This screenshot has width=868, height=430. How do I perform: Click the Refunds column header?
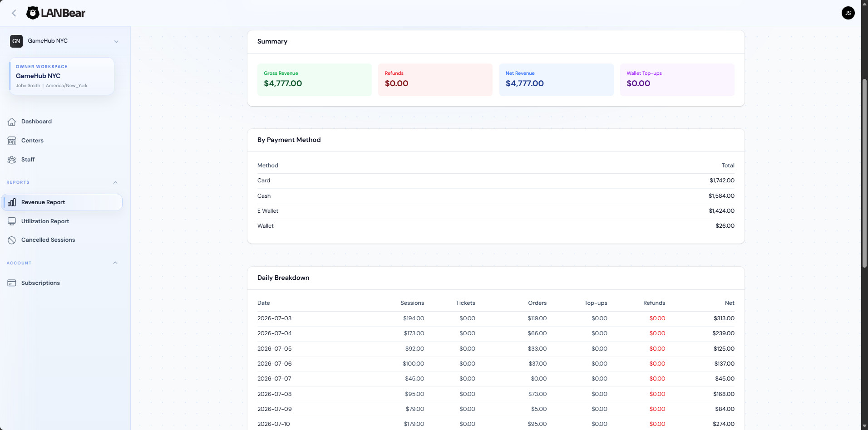click(x=654, y=303)
